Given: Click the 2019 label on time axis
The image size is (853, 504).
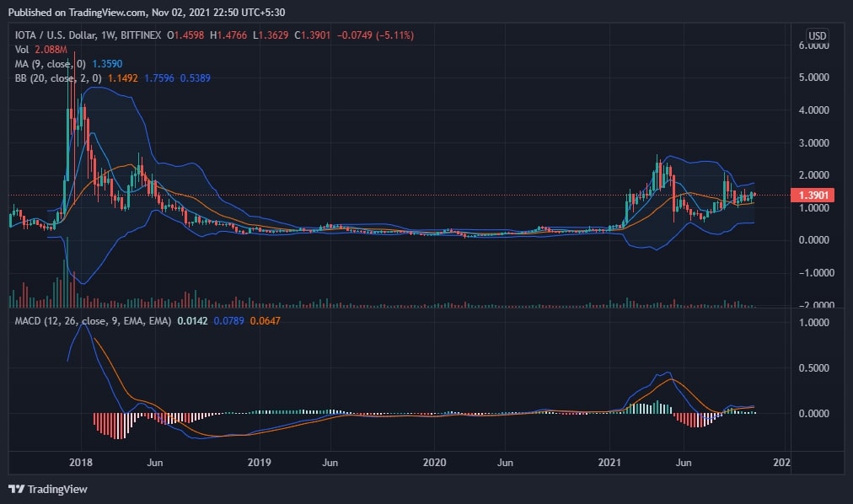Looking at the screenshot, I should (259, 463).
